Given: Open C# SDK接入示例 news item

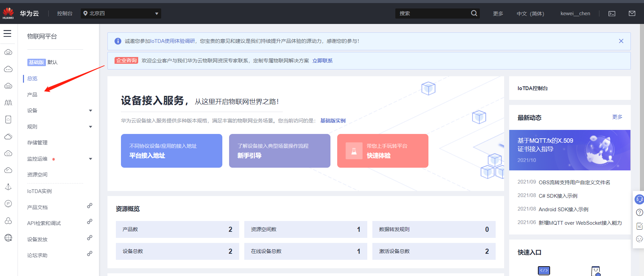Looking at the screenshot, I should point(558,196).
